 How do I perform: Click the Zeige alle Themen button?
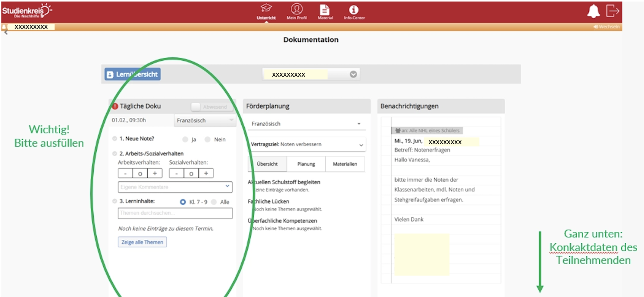[x=142, y=242]
